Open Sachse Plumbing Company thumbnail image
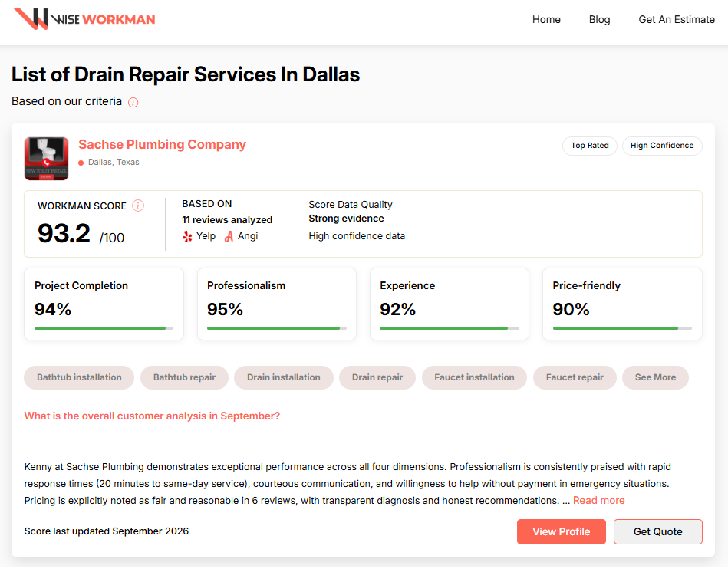 tap(47, 159)
